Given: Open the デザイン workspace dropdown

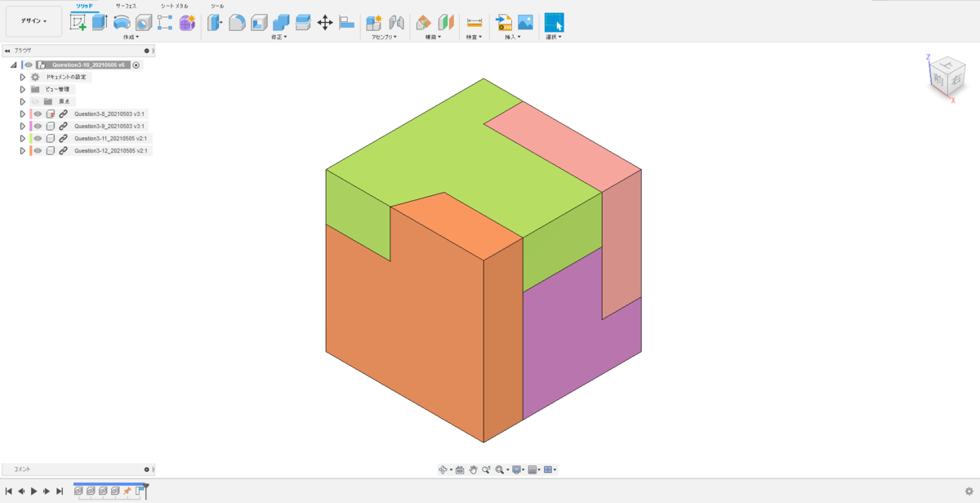Looking at the screenshot, I should click(x=33, y=21).
